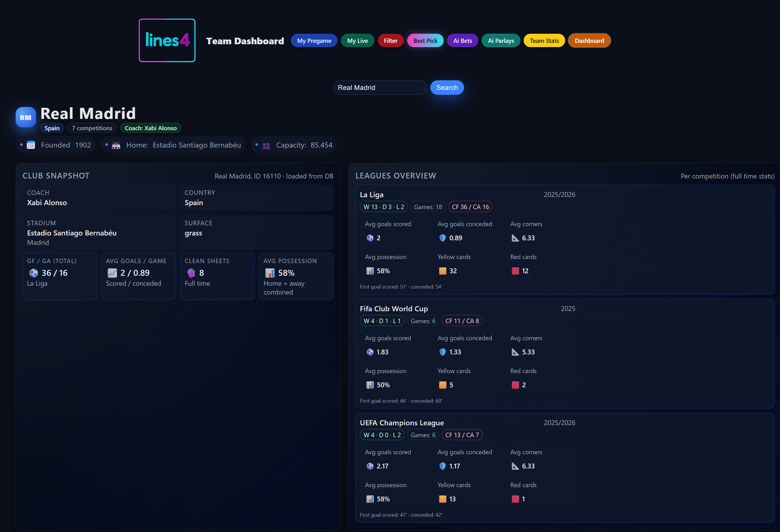Click 'Per competition (full time stats)' label
The height and width of the screenshot is (532, 780).
[727, 176]
